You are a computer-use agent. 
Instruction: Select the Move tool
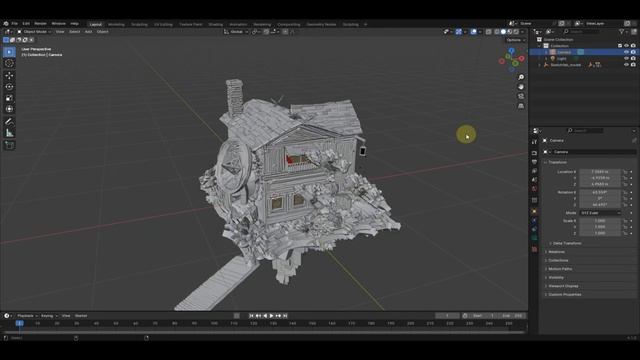(x=9, y=76)
